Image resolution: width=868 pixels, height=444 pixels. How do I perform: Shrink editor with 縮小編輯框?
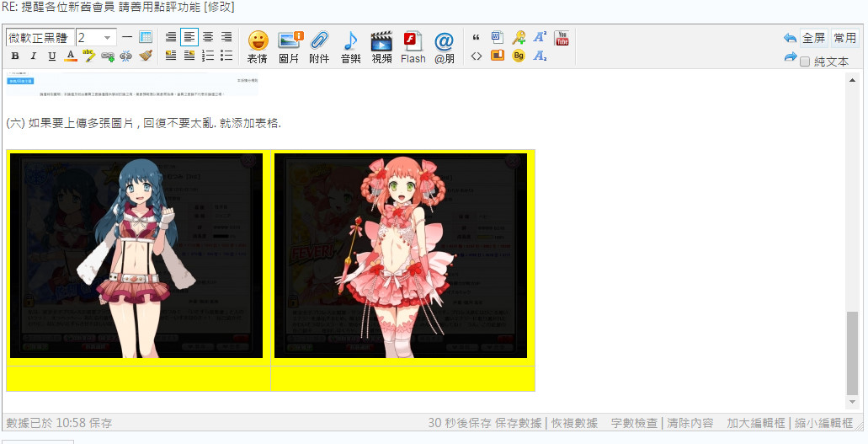coord(823,423)
